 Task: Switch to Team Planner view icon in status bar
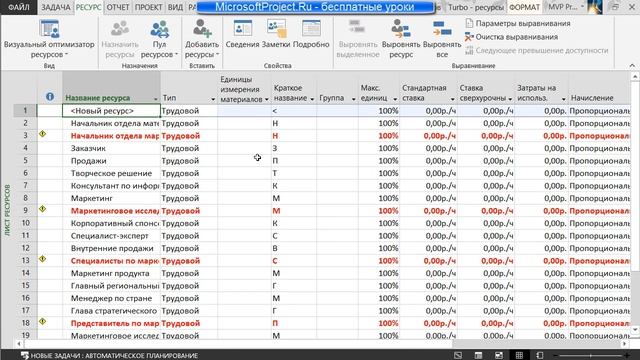click(499, 356)
